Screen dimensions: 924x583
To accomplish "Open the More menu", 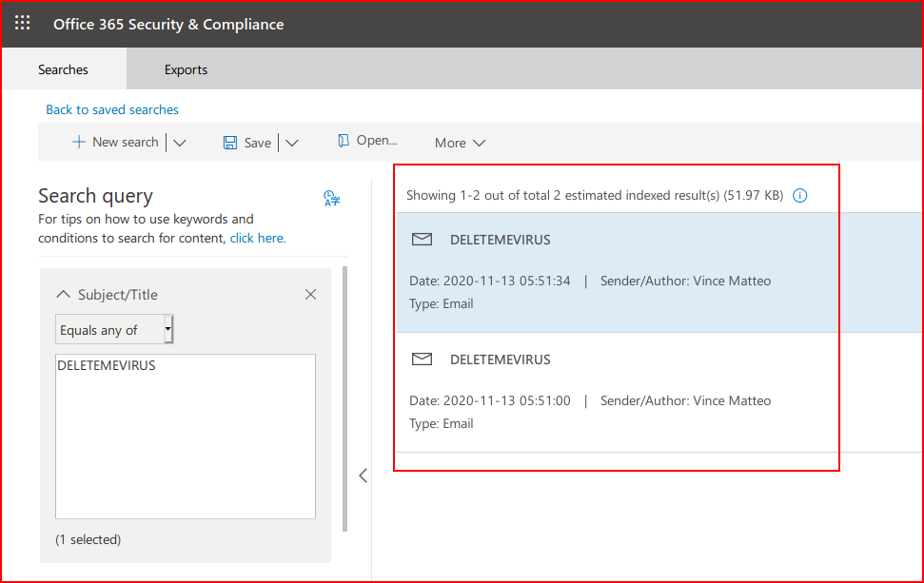I will pos(460,143).
